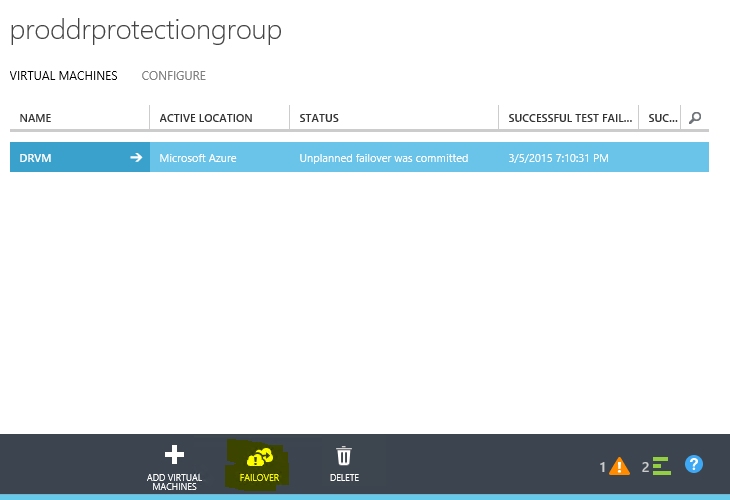Show running operations via green bars icon
Image resolution: width=730 pixels, height=500 pixels.
click(660, 466)
